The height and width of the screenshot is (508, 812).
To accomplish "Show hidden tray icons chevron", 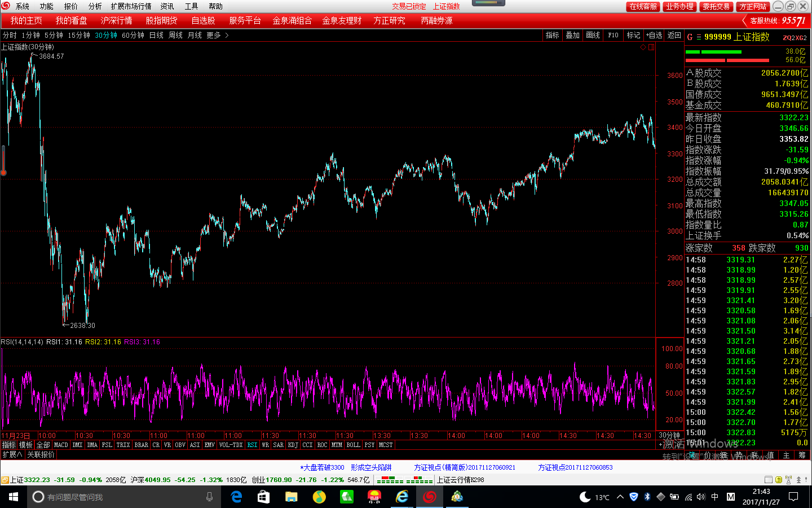I will coord(620,497).
